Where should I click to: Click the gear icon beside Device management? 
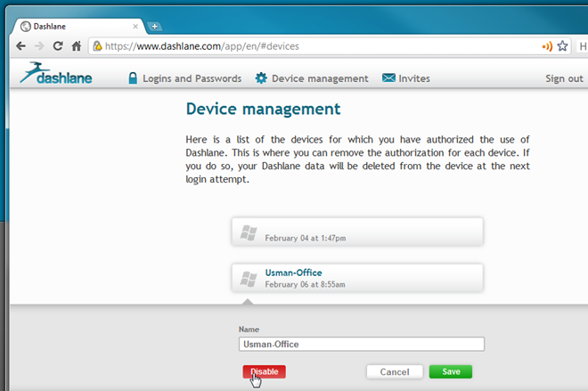point(261,78)
